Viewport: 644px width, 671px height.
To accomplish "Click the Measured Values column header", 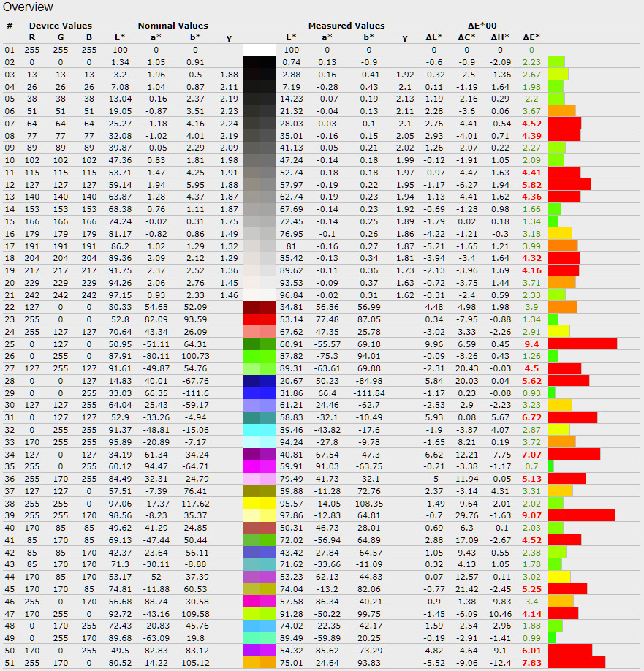I will [346, 26].
